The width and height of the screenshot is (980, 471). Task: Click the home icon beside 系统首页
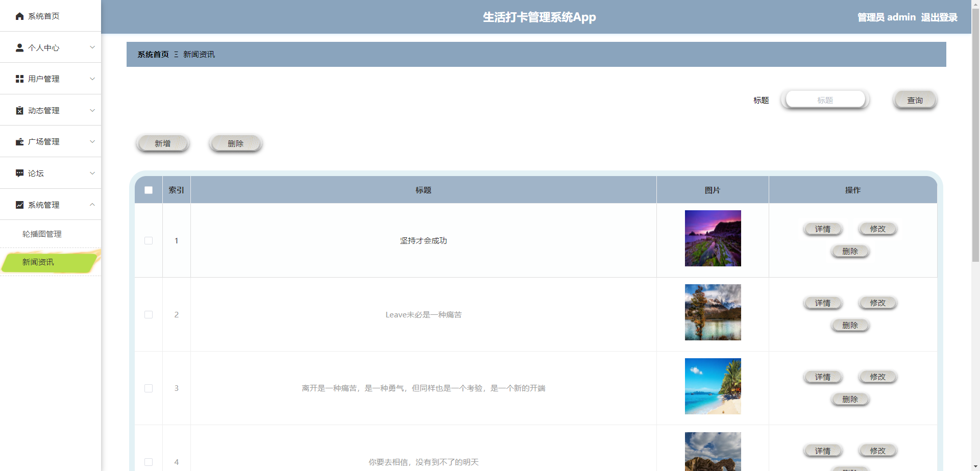[x=19, y=16]
